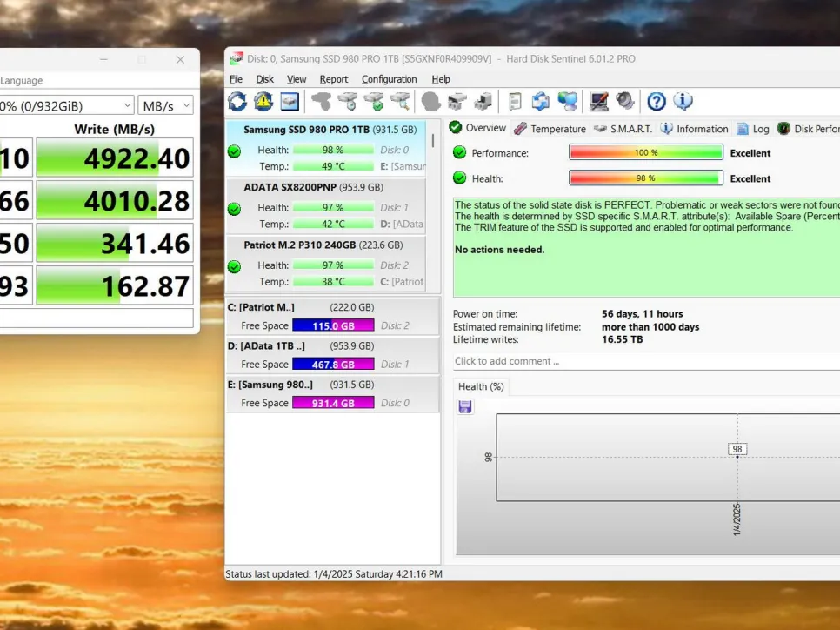
Task: Click the floppy disk save icon above health graph
Action: (465, 406)
